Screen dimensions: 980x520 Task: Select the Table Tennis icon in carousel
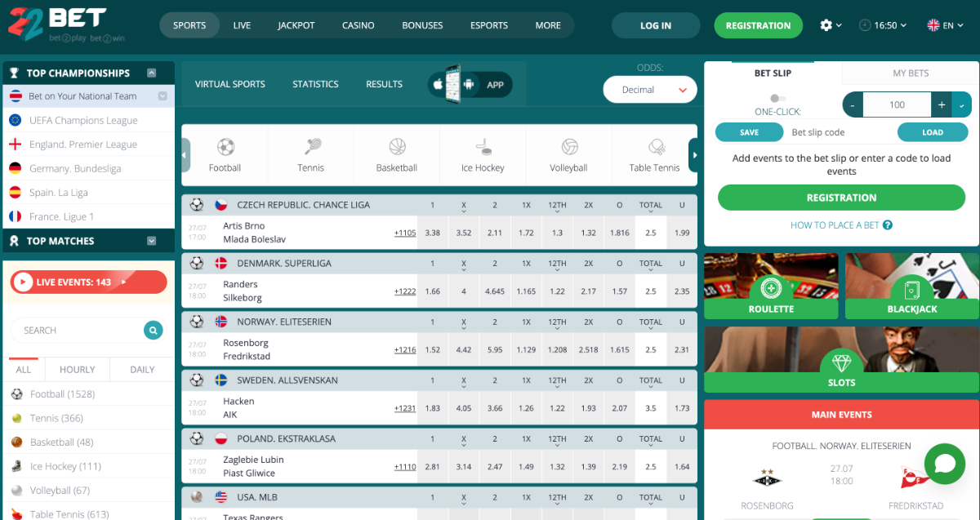coord(655,147)
